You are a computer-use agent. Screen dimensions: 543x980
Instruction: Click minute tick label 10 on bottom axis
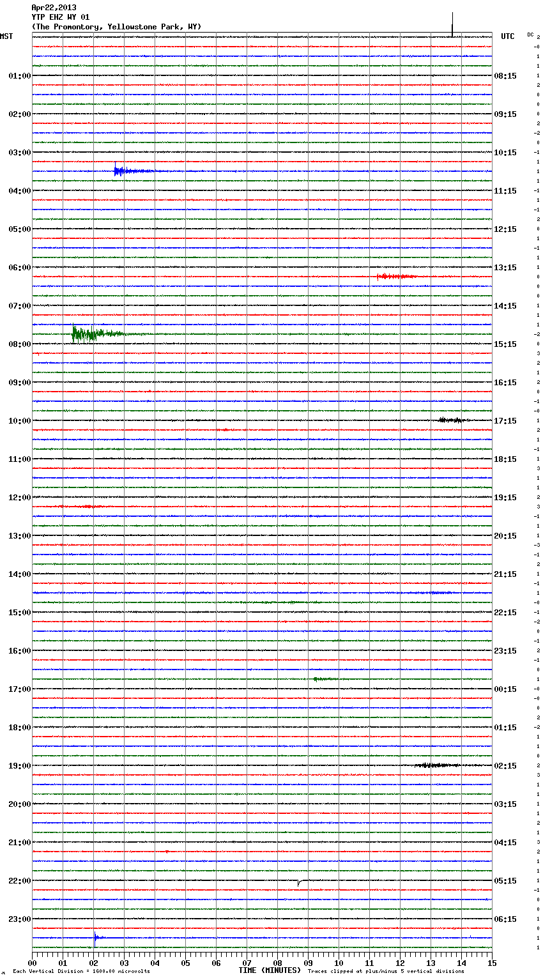pos(339,963)
